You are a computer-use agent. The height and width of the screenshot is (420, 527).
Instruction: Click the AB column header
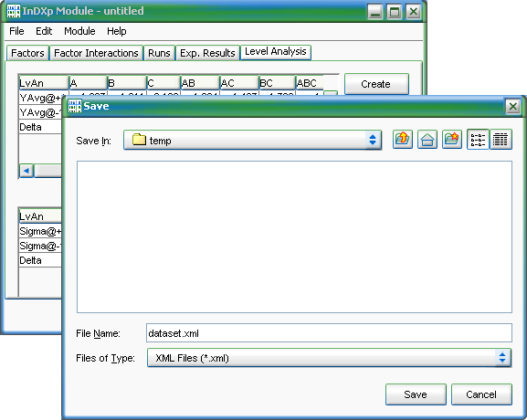pos(200,83)
